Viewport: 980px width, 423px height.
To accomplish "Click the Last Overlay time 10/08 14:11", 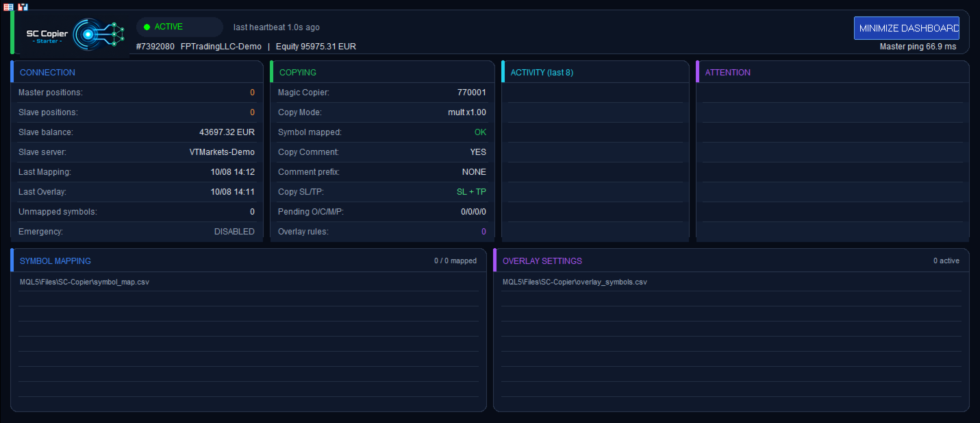I will click(x=233, y=192).
